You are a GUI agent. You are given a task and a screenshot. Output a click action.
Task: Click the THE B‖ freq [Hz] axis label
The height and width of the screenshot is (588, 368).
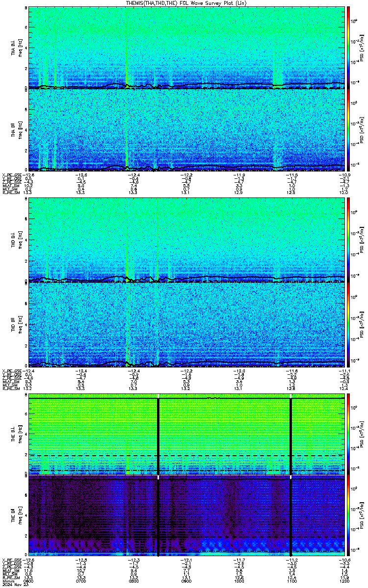[17, 516]
